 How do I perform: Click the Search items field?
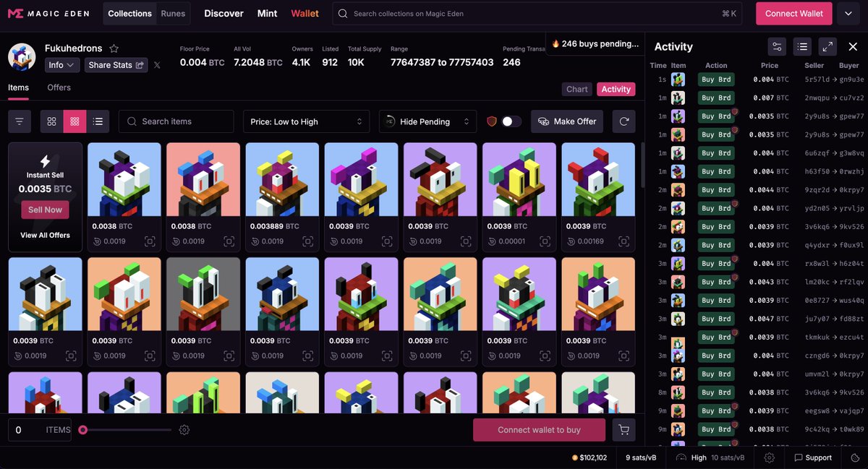click(176, 121)
